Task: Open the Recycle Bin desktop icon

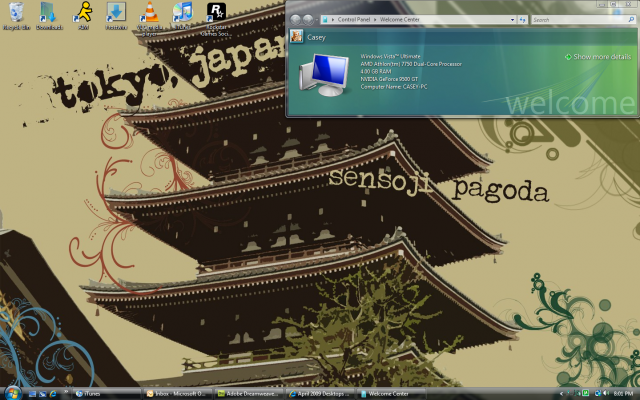Action: pos(16,16)
